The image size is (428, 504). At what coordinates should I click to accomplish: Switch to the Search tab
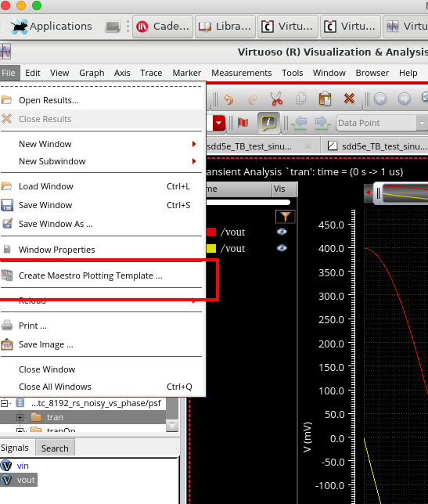[x=55, y=448]
